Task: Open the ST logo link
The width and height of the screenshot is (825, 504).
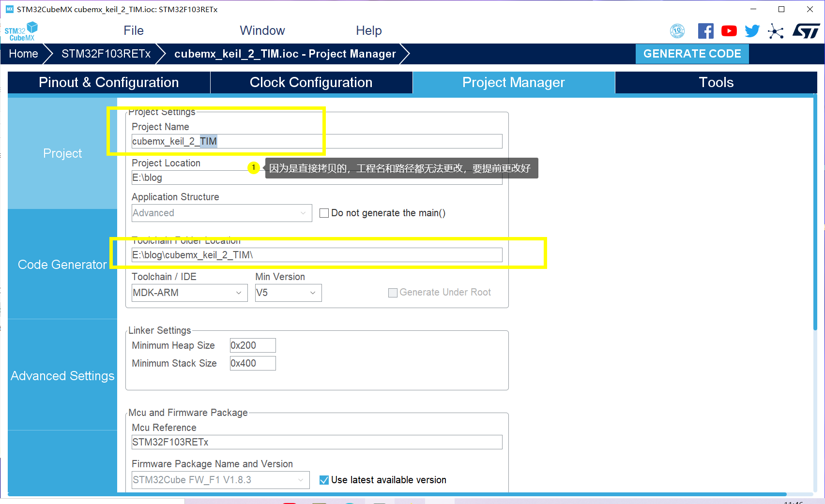Action: coord(806,31)
